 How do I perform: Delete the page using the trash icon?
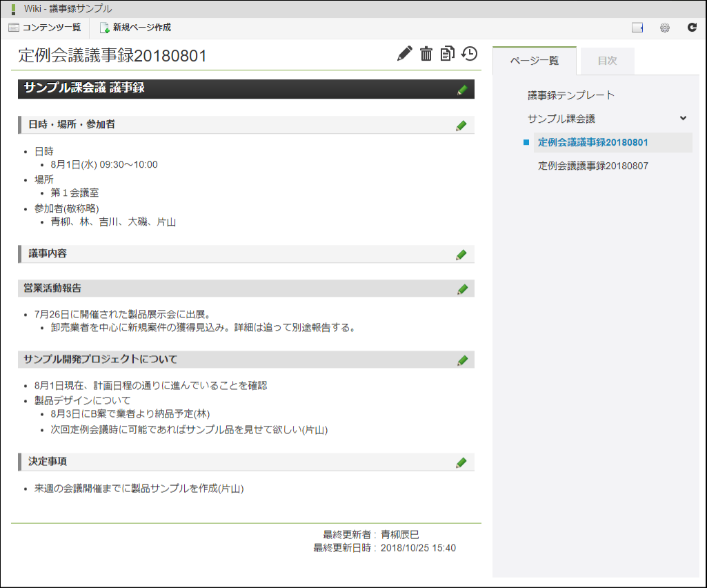[x=426, y=54]
